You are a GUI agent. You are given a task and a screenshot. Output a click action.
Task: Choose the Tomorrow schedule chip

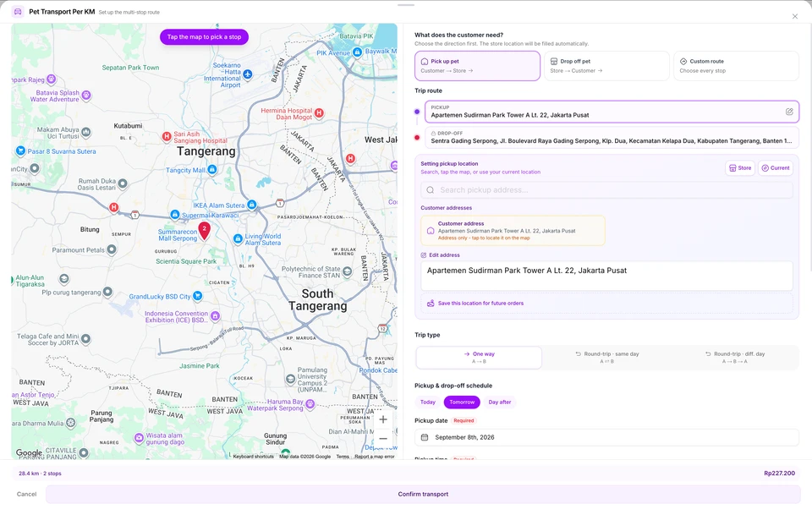point(462,402)
